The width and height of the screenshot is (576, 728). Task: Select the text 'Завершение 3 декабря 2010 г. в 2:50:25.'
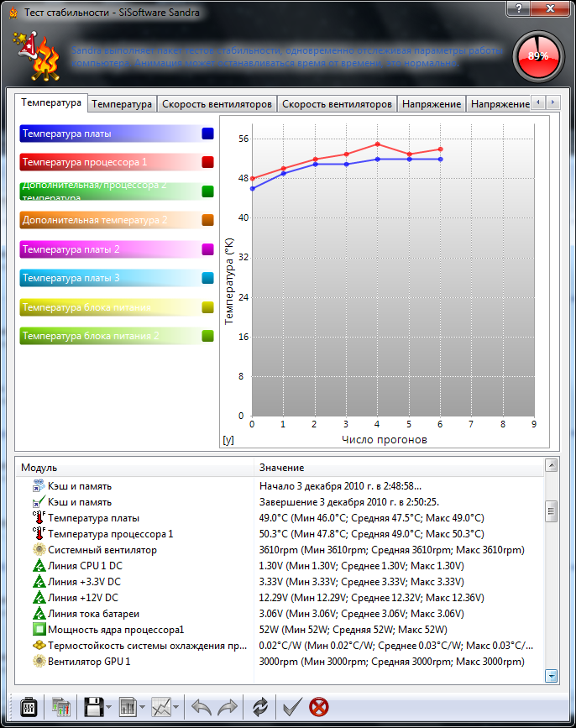point(349,502)
